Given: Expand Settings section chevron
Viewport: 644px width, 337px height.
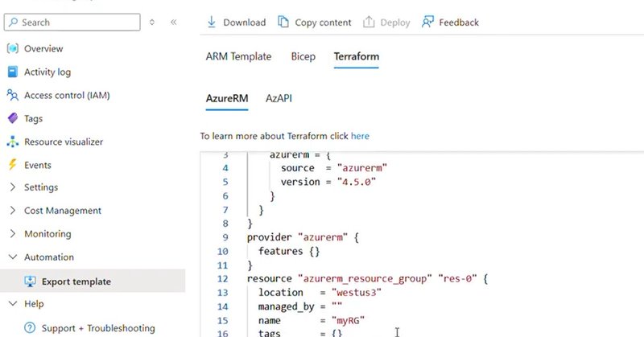Looking at the screenshot, I should pyautogui.click(x=13, y=187).
